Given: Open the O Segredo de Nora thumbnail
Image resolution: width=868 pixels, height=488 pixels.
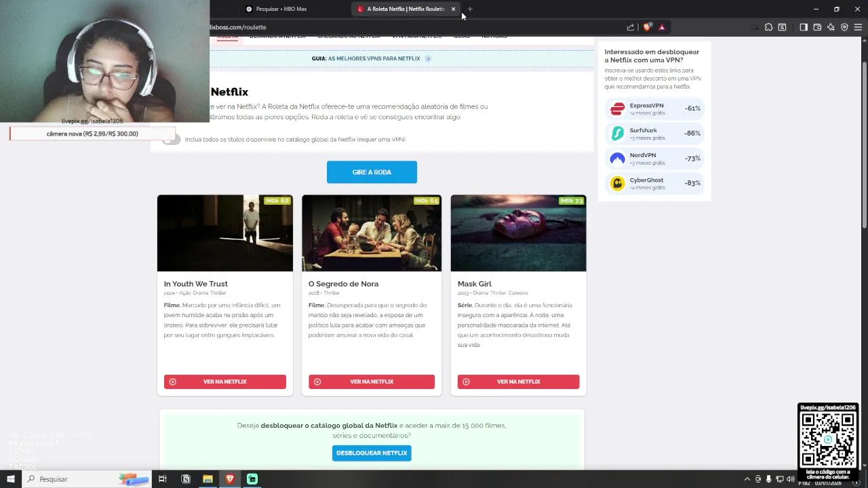Looking at the screenshot, I should (x=372, y=233).
